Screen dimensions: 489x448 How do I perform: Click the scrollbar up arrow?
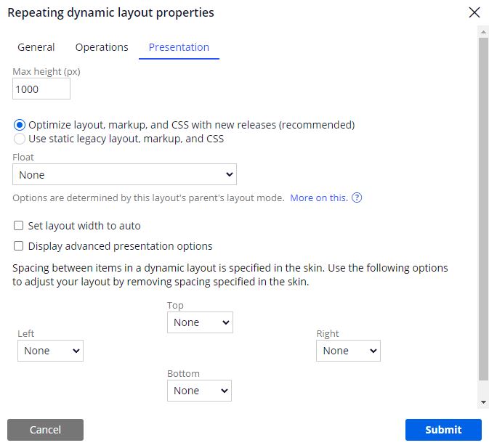pyautogui.click(x=483, y=31)
